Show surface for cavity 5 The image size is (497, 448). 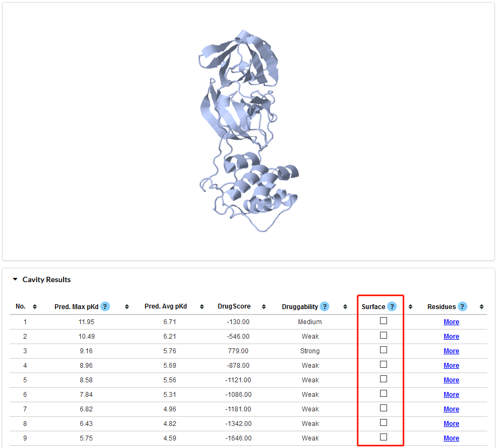pos(383,379)
